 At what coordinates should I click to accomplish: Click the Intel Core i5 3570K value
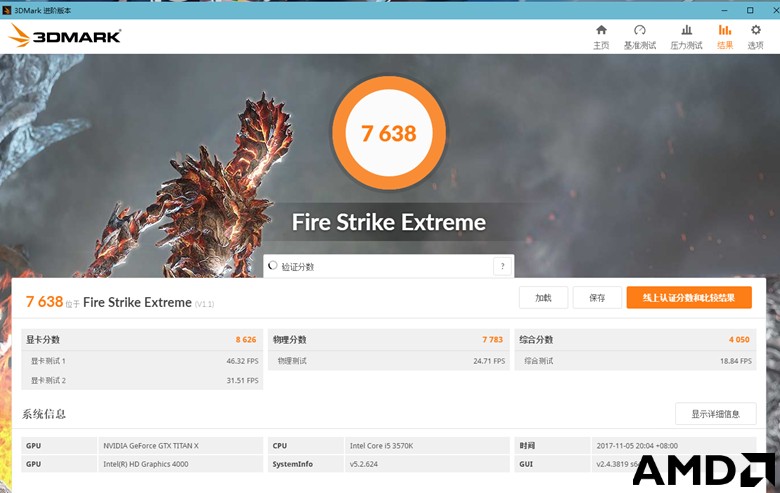pyautogui.click(x=381, y=446)
